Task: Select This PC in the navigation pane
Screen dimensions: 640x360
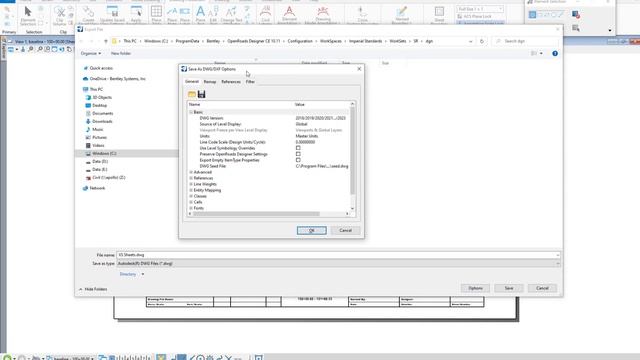Action: 96,89
